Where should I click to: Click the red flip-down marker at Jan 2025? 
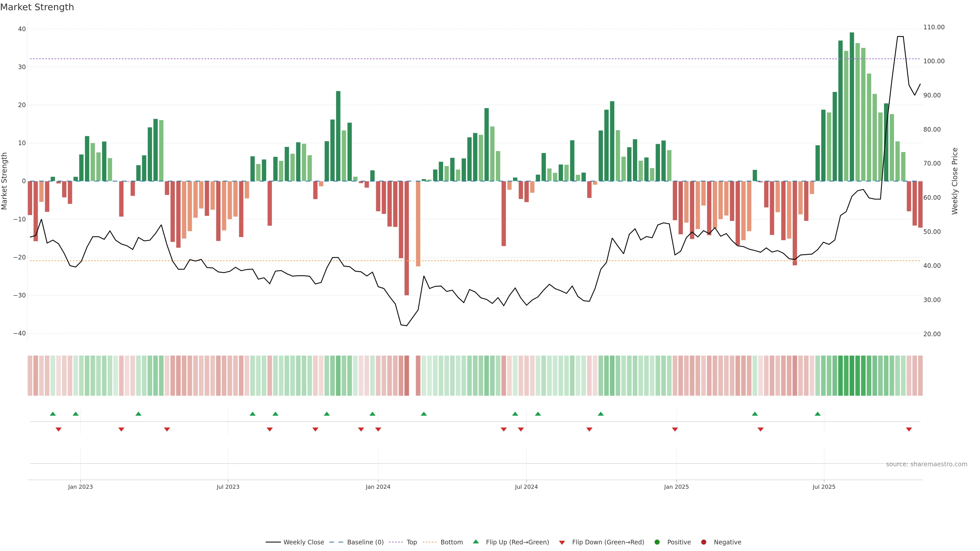(675, 429)
